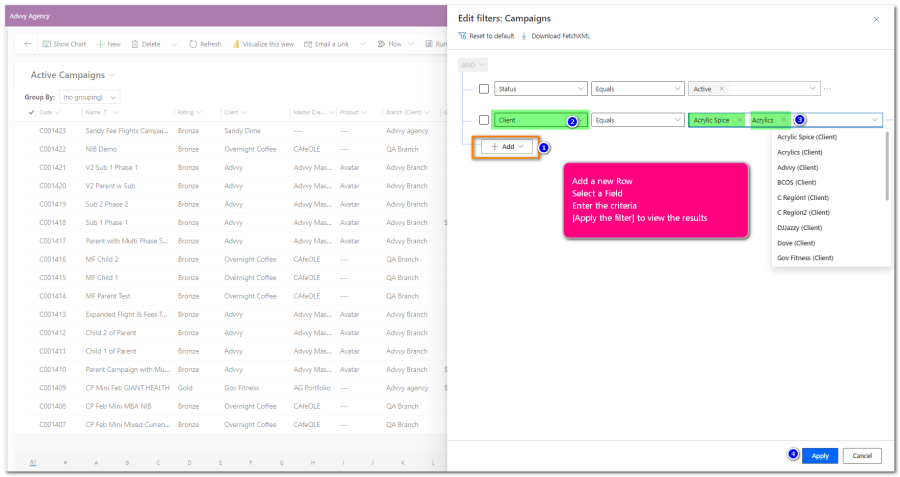The image size is (900, 477).
Task: Click the Delete trash icon in toolbar
Action: (x=134, y=44)
